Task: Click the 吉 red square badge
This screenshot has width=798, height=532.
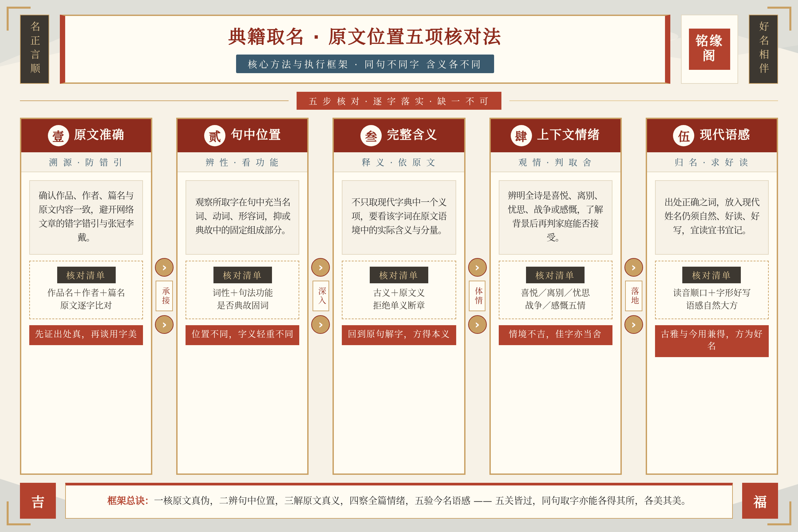Action: click(x=38, y=501)
